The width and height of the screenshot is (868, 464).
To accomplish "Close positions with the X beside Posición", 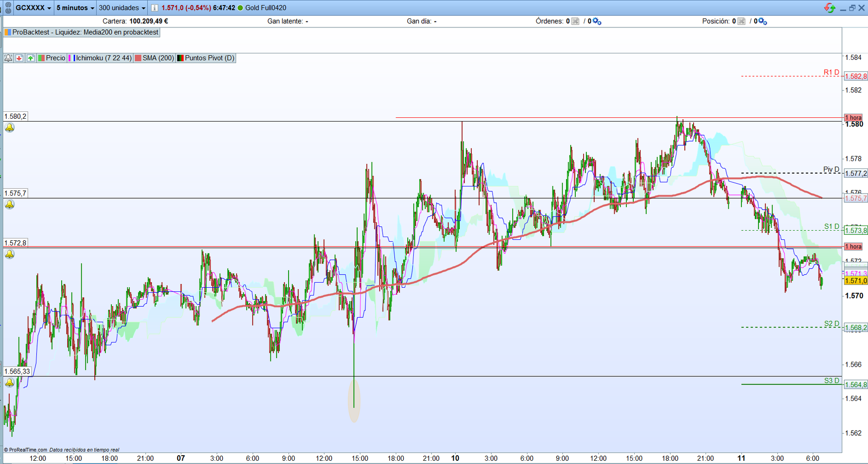I will pos(741,21).
